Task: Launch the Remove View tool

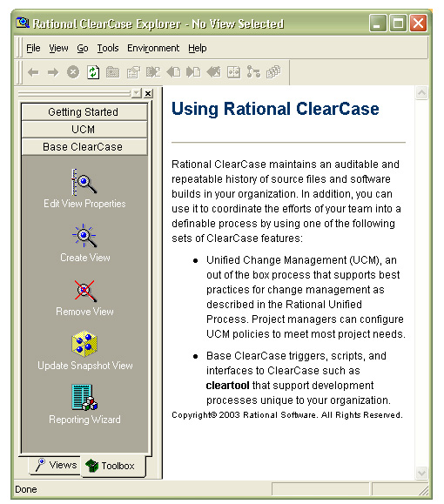Action: pos(84,298)
